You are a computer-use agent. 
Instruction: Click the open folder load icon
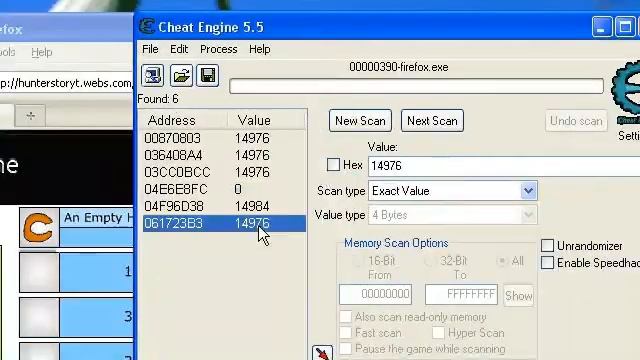[x=181, y=76]
